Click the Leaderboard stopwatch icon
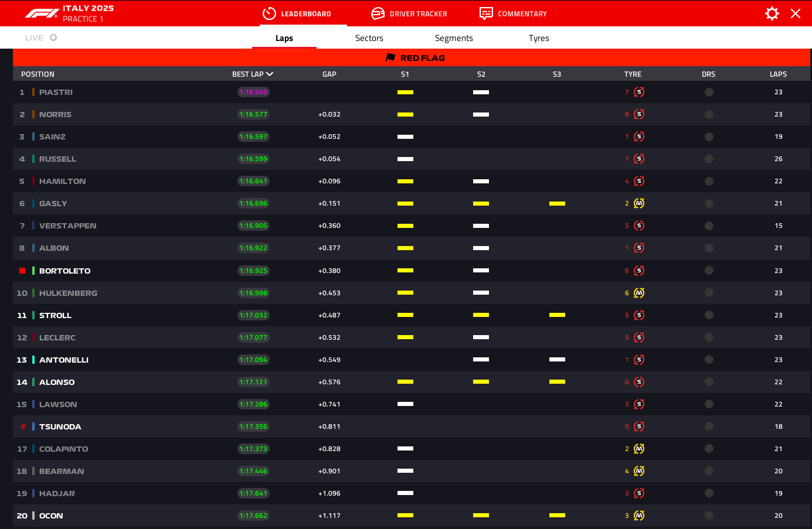 (269, 13)
